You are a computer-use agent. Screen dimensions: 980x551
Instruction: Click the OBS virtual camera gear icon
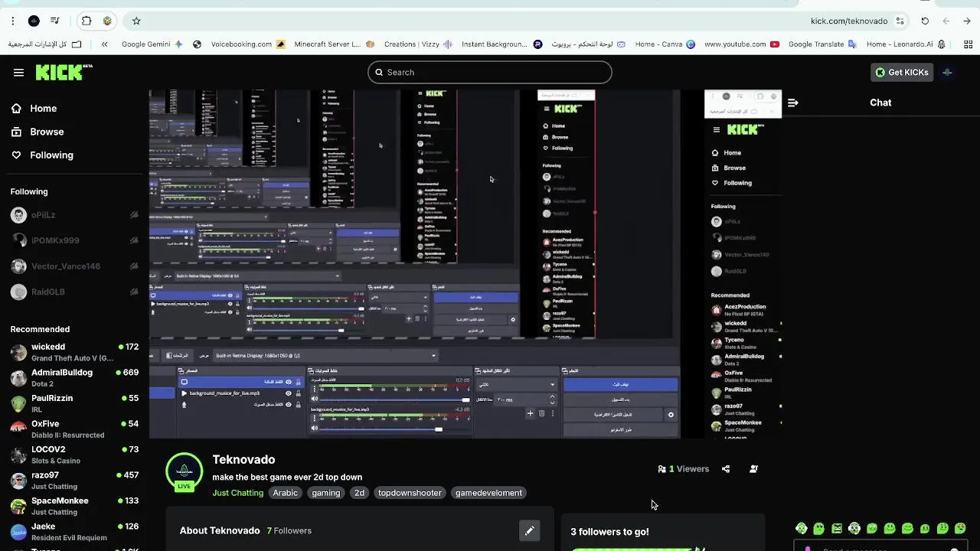671,415
